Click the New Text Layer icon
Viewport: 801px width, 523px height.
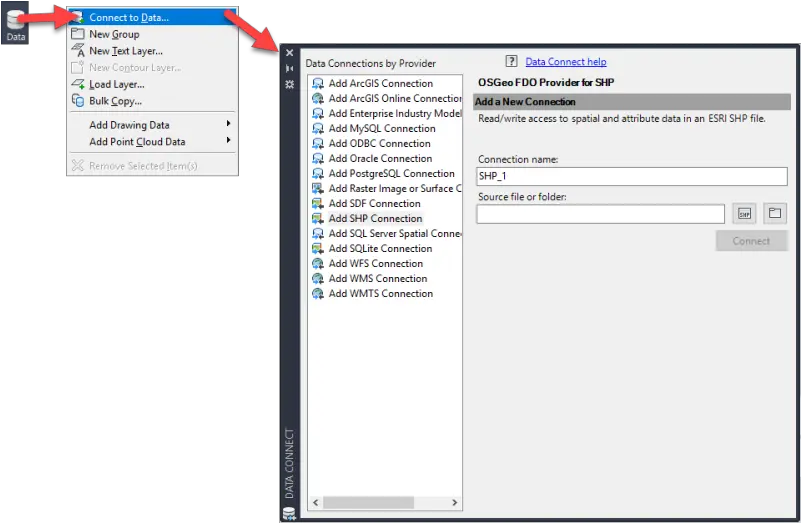pos(78,50)
